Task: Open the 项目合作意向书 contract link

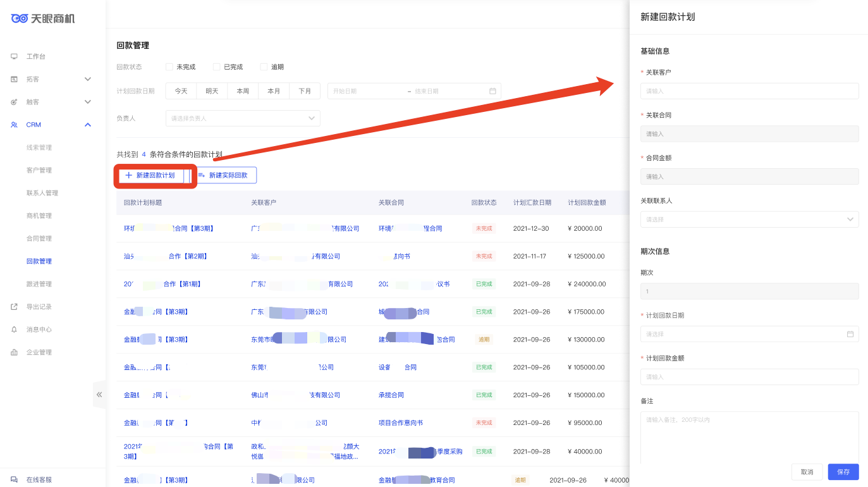Action: [400, 422]
